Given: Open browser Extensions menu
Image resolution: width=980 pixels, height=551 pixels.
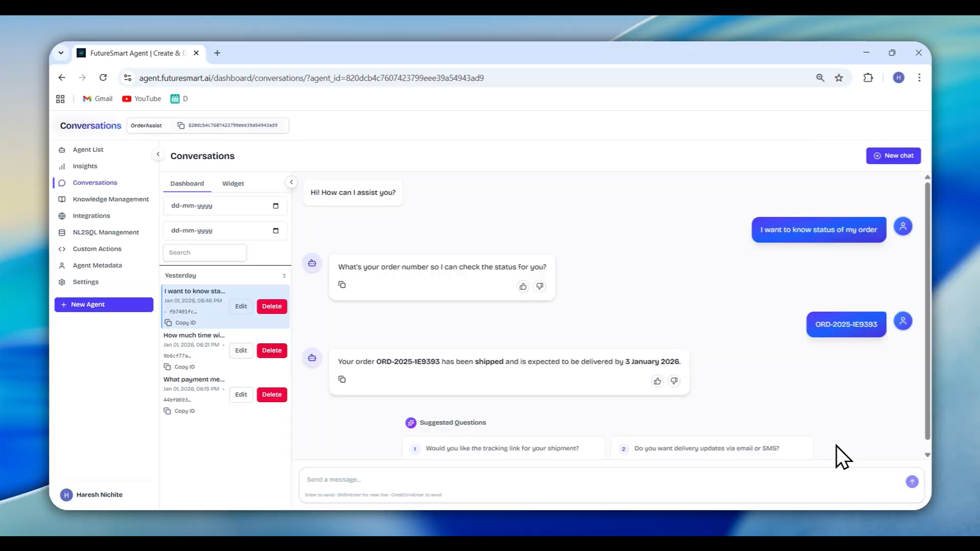Looking at the screenshot, I should (868, 78).
